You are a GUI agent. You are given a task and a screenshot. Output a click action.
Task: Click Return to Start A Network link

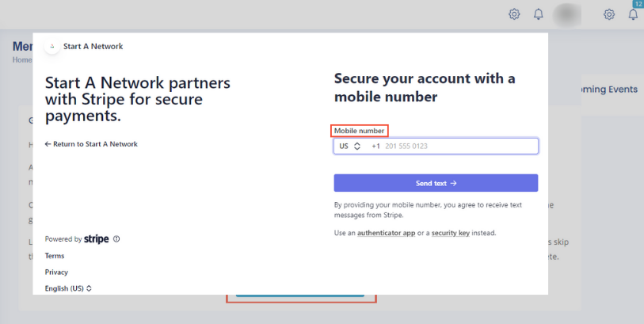(91, 144)
